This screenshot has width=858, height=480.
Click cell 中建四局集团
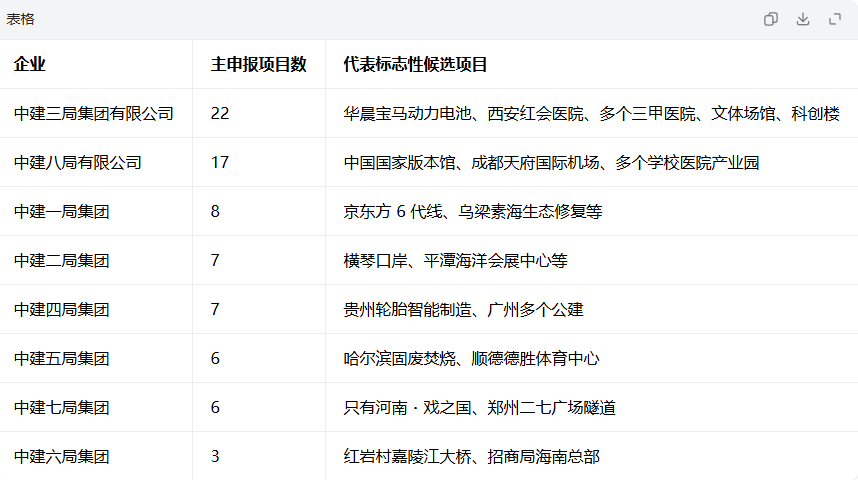(x=61, y=309)
